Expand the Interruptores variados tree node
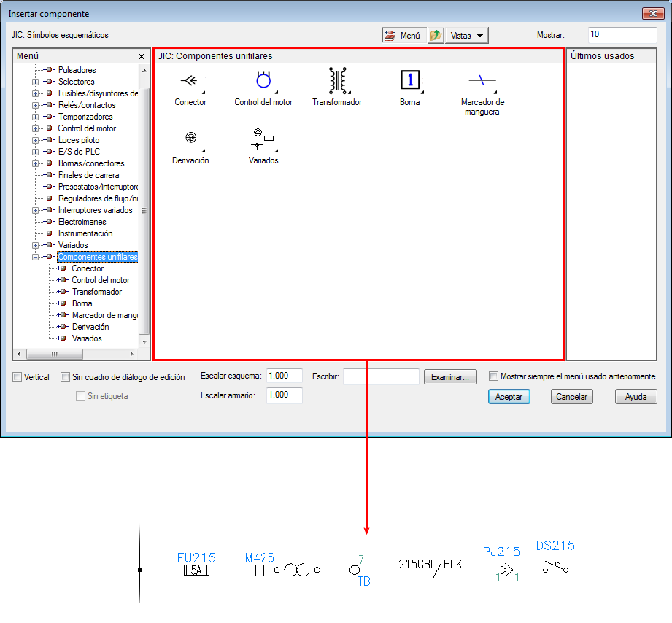Image resolution: width=672 pixels, height=623 pixels. click(35, 210)
